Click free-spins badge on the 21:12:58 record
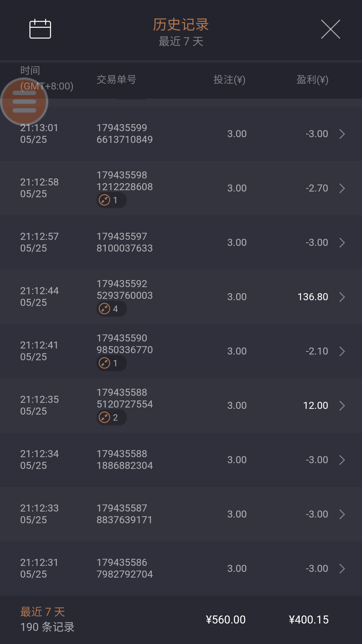 111,200
